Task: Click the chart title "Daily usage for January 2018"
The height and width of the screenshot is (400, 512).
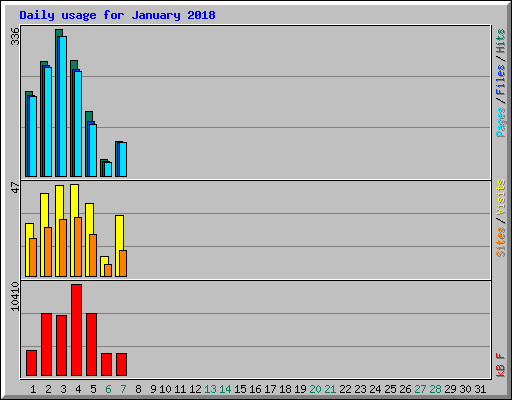Action: (117, 15)
